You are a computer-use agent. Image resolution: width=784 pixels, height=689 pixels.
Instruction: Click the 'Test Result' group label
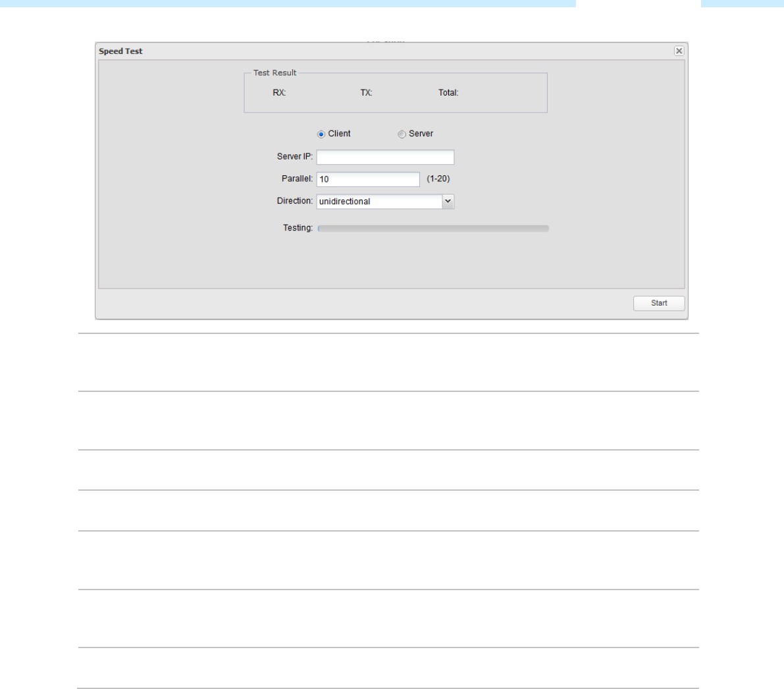[x=274, y=72]
